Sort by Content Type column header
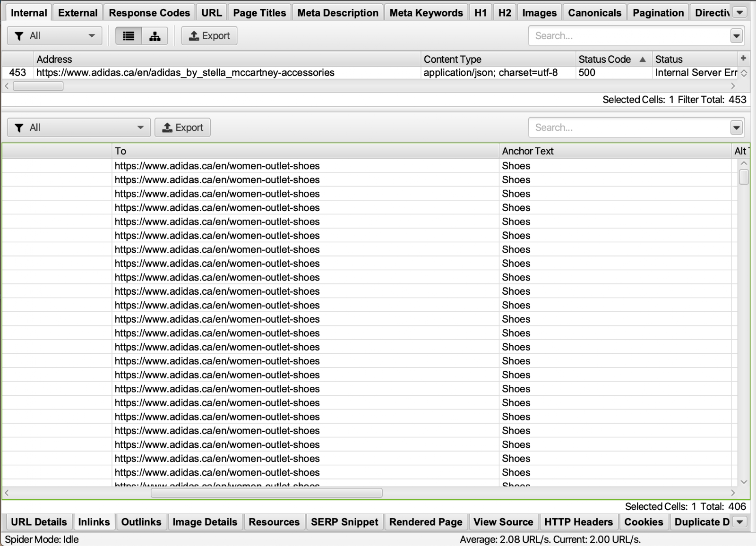This screenshot has width=756, height=546. [498, 59]
